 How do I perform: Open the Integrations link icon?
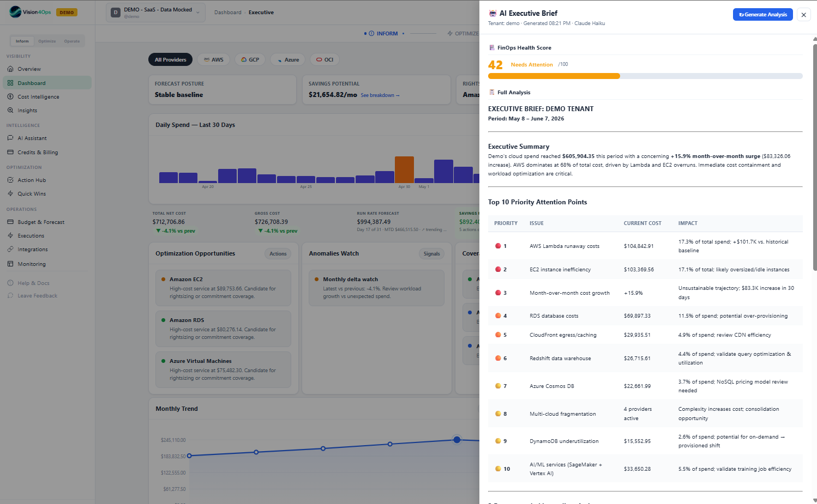pos(10,250)
